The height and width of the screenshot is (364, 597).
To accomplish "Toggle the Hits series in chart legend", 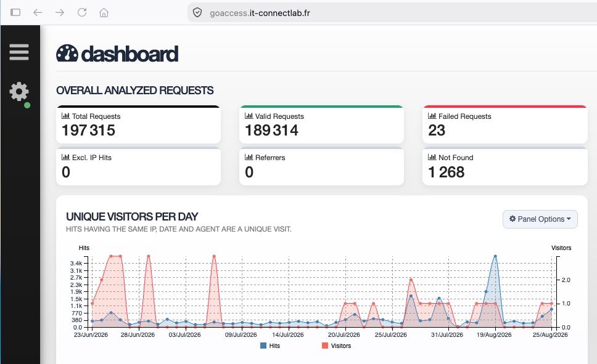I will tap(270, 346).
